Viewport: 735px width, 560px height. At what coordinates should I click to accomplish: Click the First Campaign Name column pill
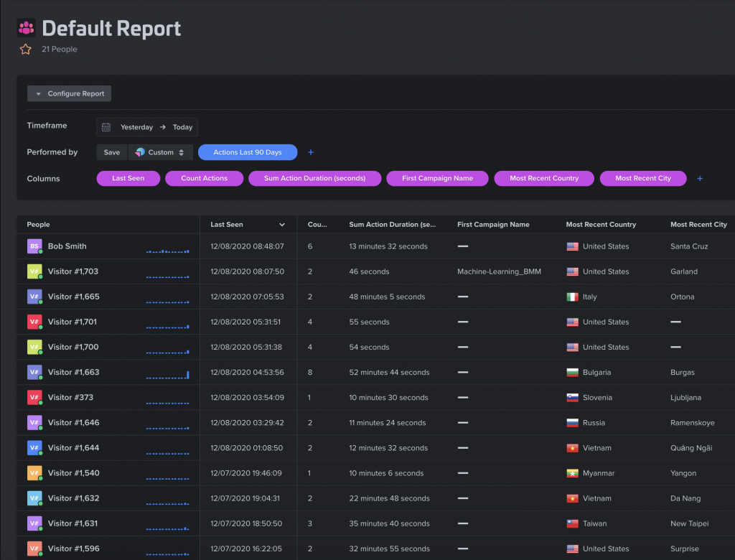point(437,178)
